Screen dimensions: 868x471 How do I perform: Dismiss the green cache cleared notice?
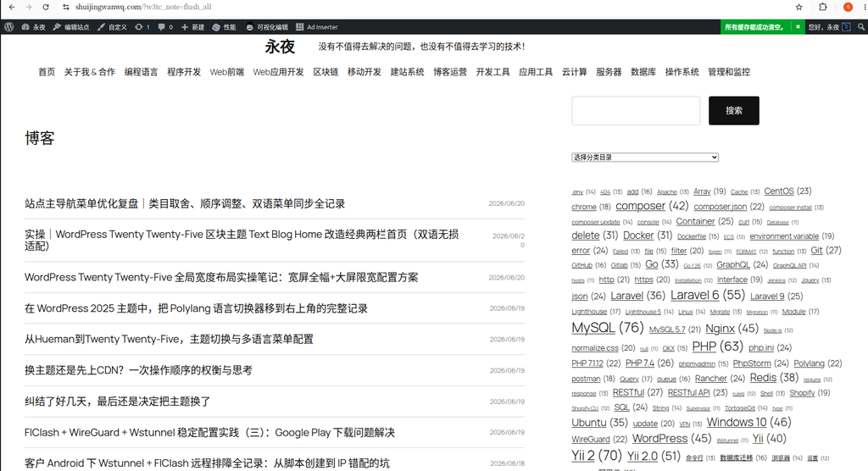(798, 26)
